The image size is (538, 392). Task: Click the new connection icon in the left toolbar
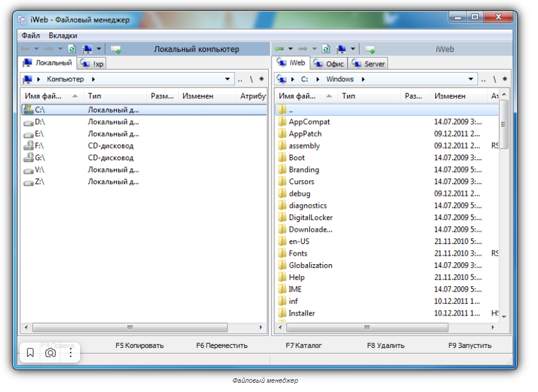click(x=115, y=49)
